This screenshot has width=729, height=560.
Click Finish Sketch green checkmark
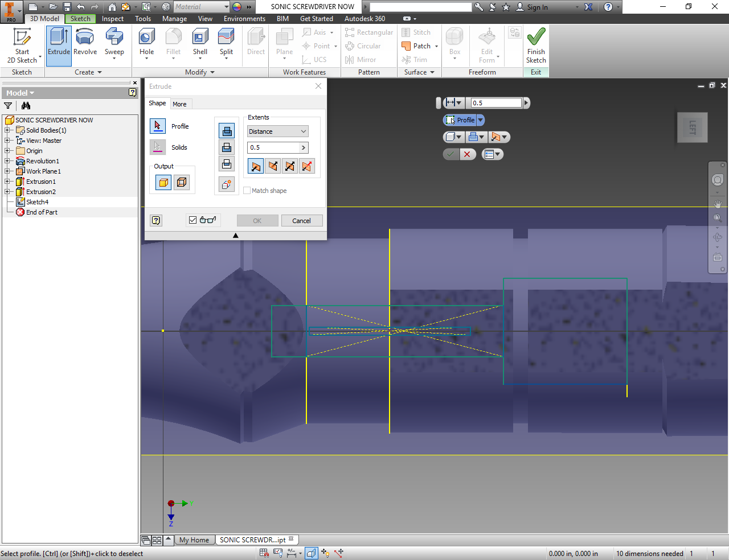coord(536,45)
